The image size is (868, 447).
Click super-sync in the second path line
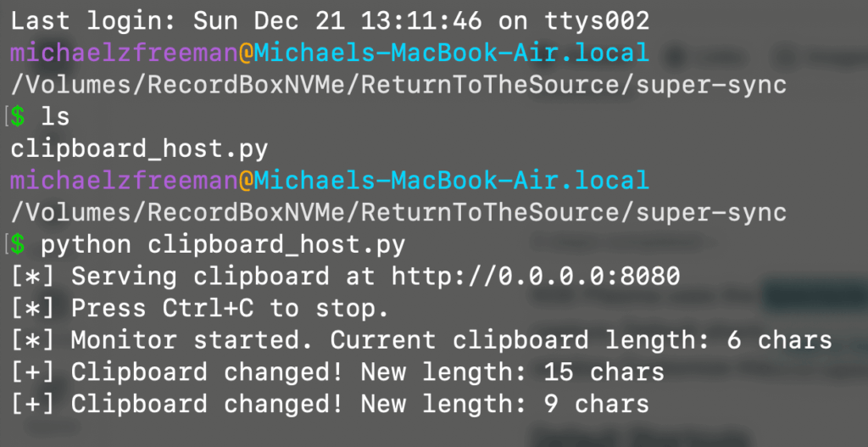[x=711, y=213]
